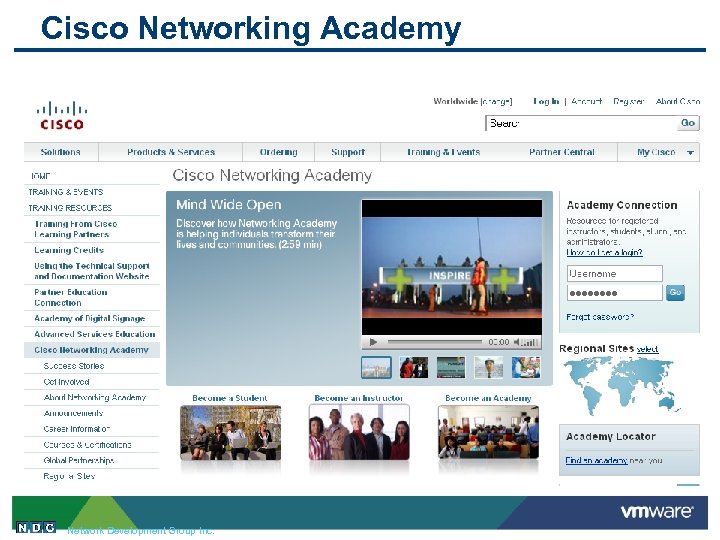
Task: Open TRAINING & EVENTS sidebar item
Action: (66, 192)
